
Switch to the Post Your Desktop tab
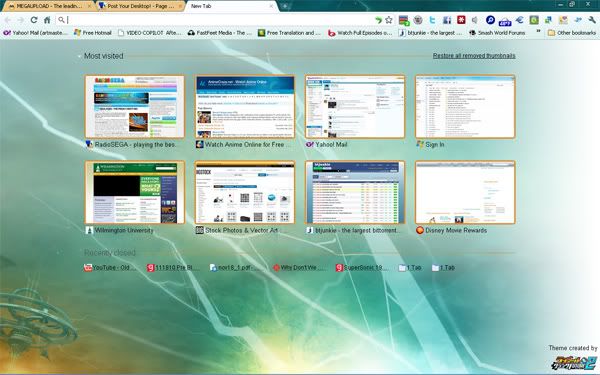tap(140, 6)
